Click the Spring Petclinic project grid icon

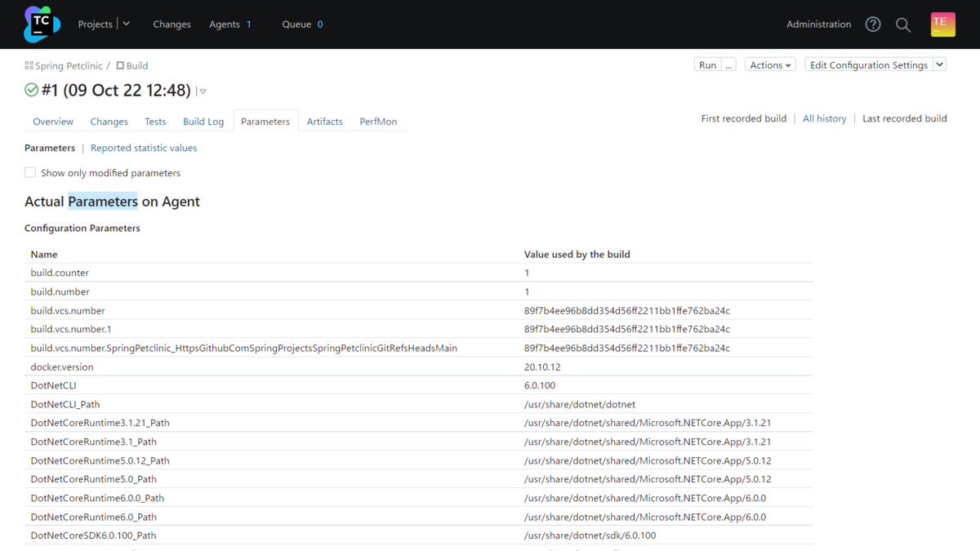(x=29, y=65)
